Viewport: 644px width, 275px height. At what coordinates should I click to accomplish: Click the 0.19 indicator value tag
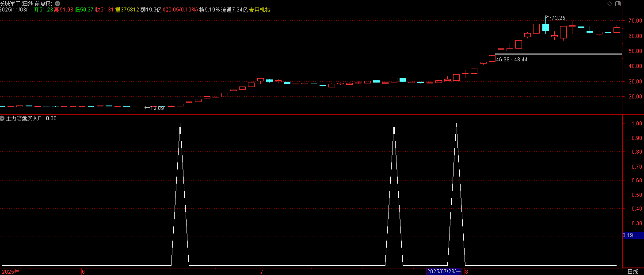click(x=633, y=235)
